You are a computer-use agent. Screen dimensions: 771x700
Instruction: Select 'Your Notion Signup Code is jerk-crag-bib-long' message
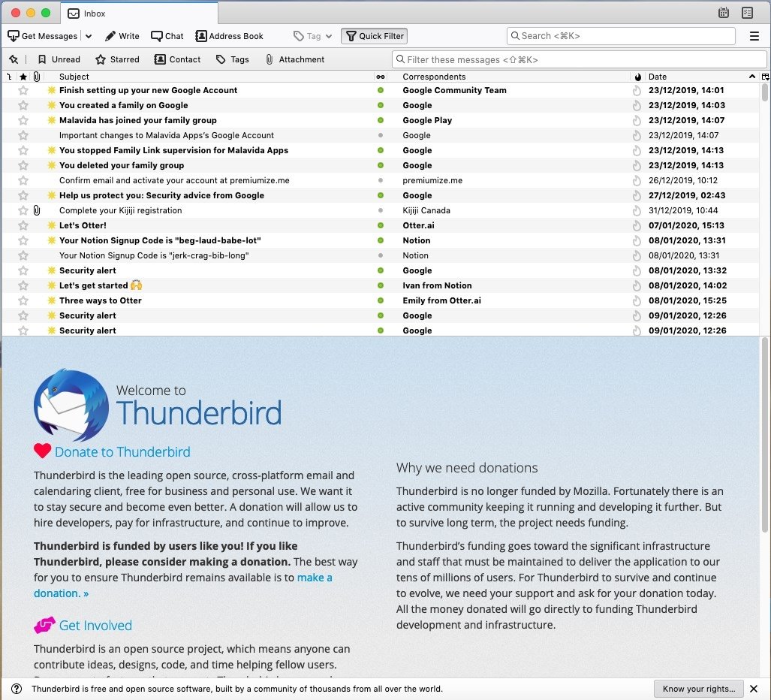[154, 256]
